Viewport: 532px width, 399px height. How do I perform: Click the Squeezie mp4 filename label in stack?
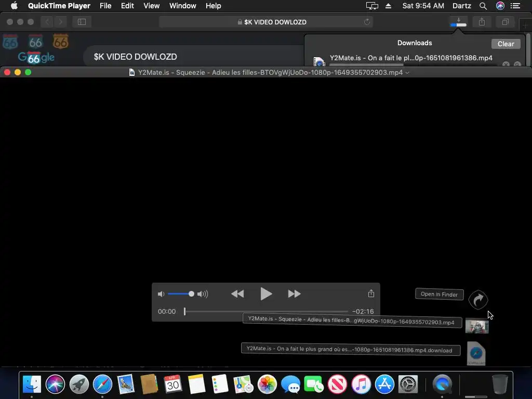coord(352,321)
